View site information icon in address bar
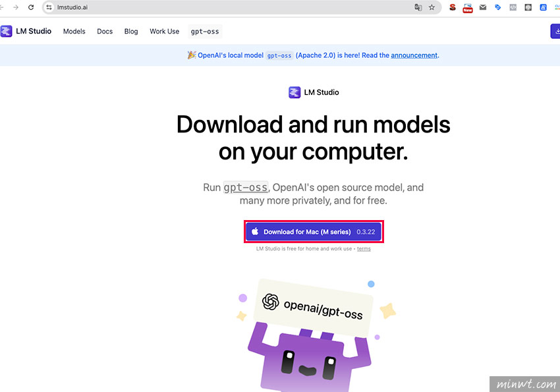The width and height of the screenshot is (560, 392). [x=49, y=7]
